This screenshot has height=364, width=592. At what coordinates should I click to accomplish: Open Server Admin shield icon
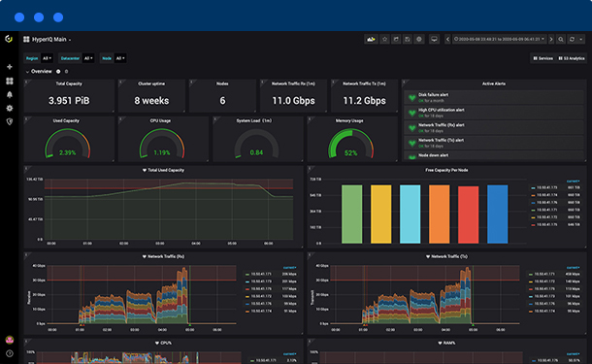10,121
